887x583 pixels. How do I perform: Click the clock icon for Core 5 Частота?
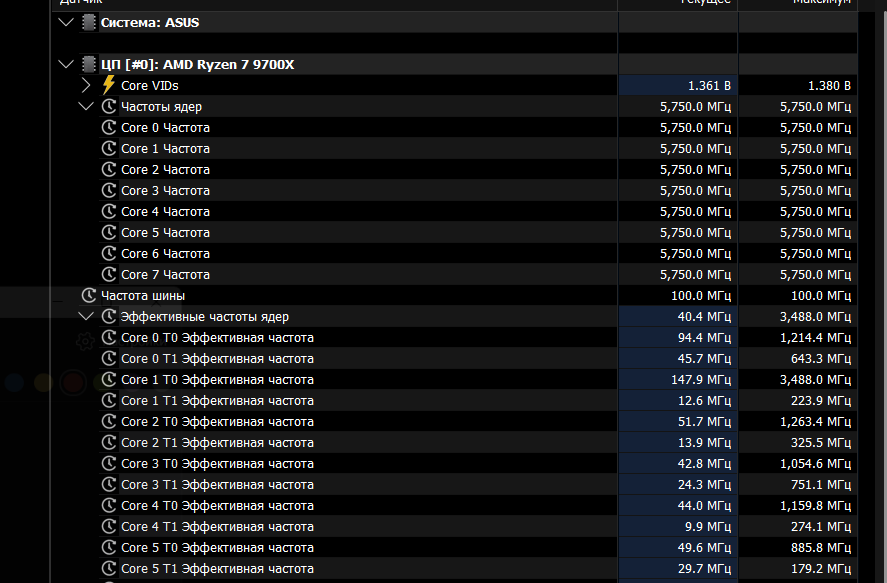[x=109, y=232]
